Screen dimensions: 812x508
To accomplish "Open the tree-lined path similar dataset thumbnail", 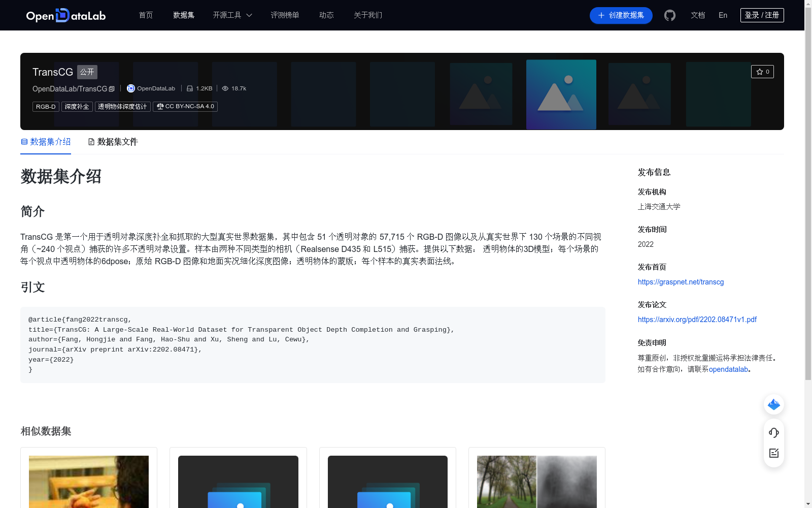I will [537, 482].
